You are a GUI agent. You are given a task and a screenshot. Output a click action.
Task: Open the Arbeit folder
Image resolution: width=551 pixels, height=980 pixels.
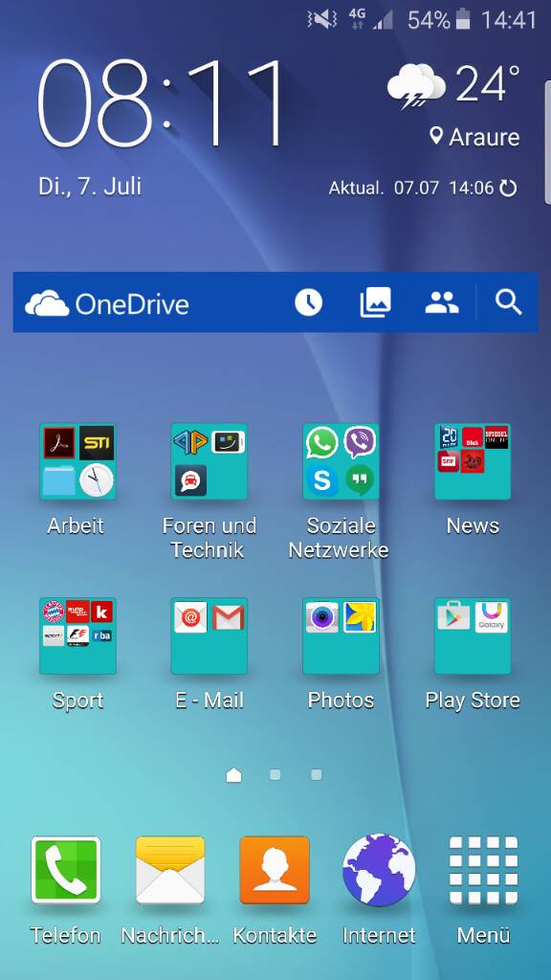click(77, 461)
